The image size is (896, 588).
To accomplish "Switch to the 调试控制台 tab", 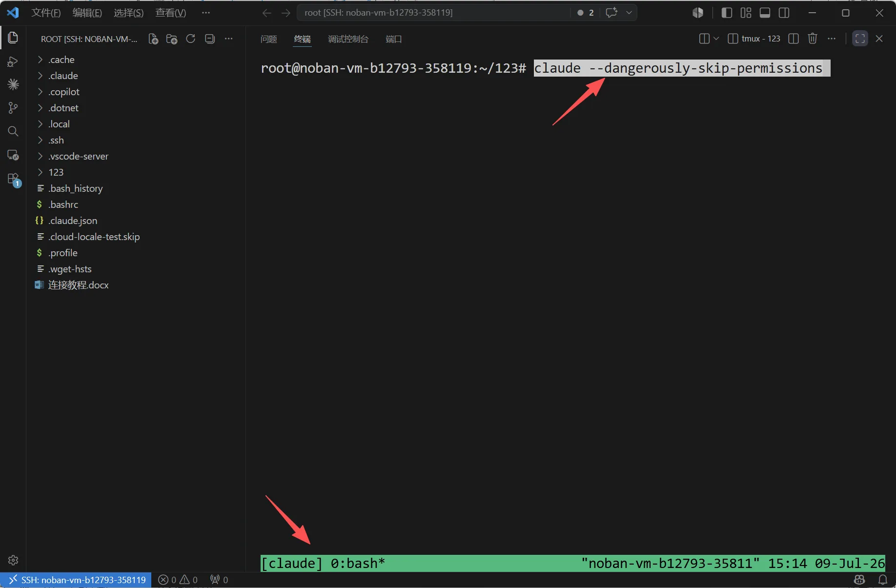I will 348,39.
